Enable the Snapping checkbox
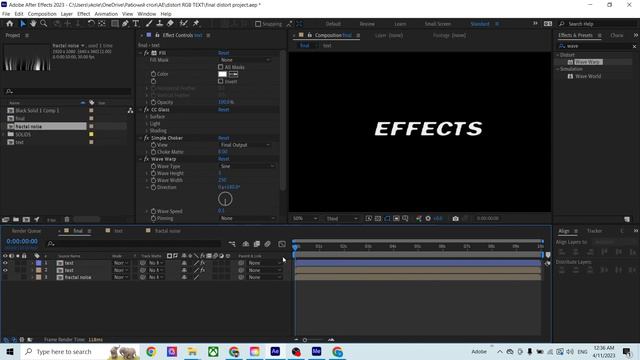Image resolution: width=640 pixels, height=360 pixels. point(258,24)
